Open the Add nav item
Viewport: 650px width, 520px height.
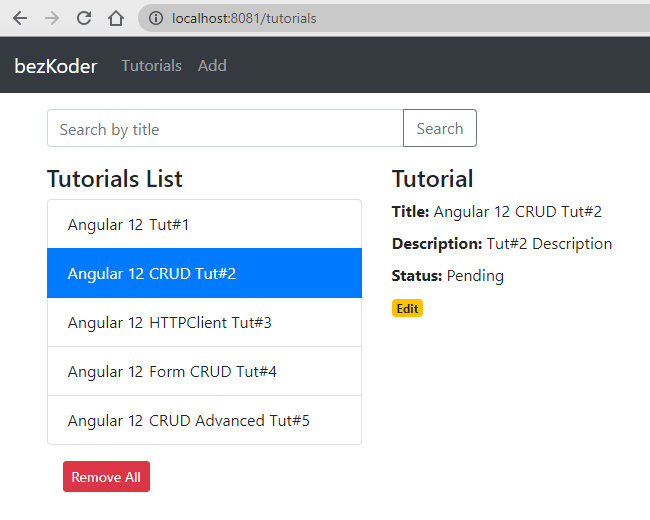(212, 66)
